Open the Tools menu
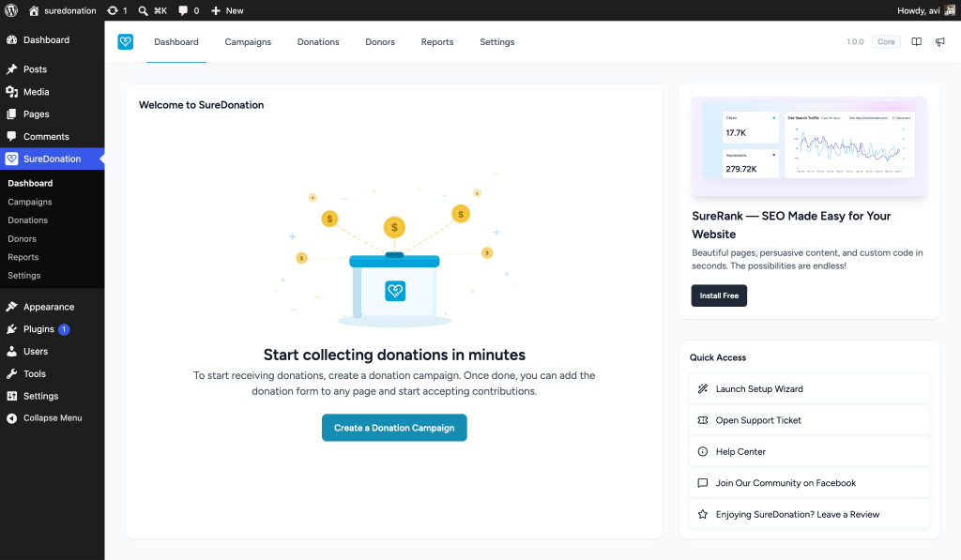The image size is (961, 560). pyautogui.click(x=53, y=373)
